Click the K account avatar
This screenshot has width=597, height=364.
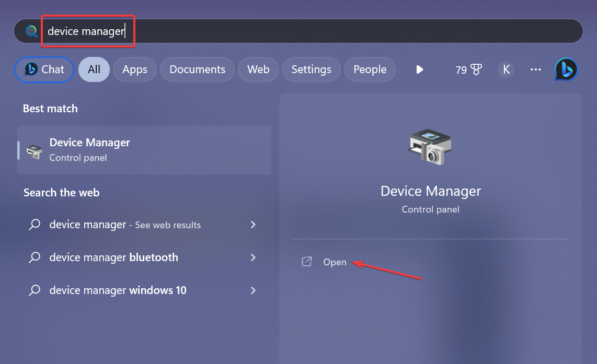pyautogui.click(x=506, y=69)
